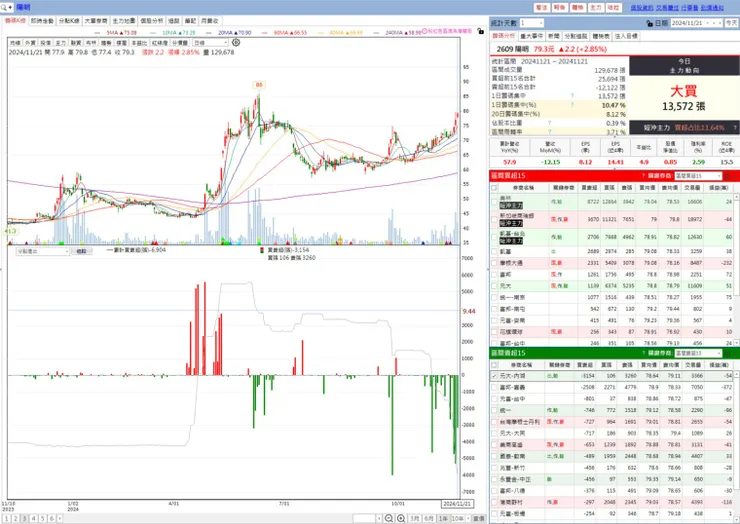This screenshot has height=524, width=740.
Task: Click the 今天 button
Action: pos(731,23)
